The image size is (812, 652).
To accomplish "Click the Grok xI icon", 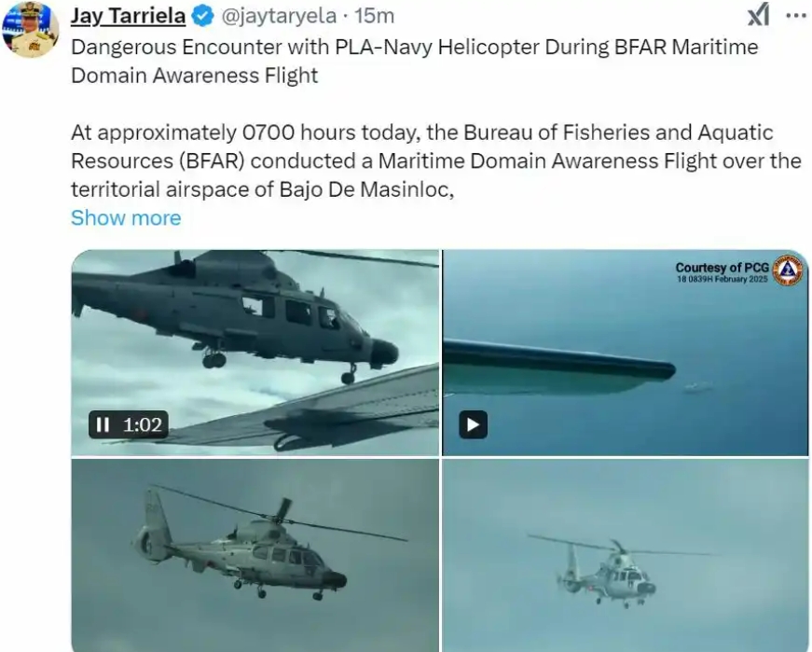I will 758,15.
